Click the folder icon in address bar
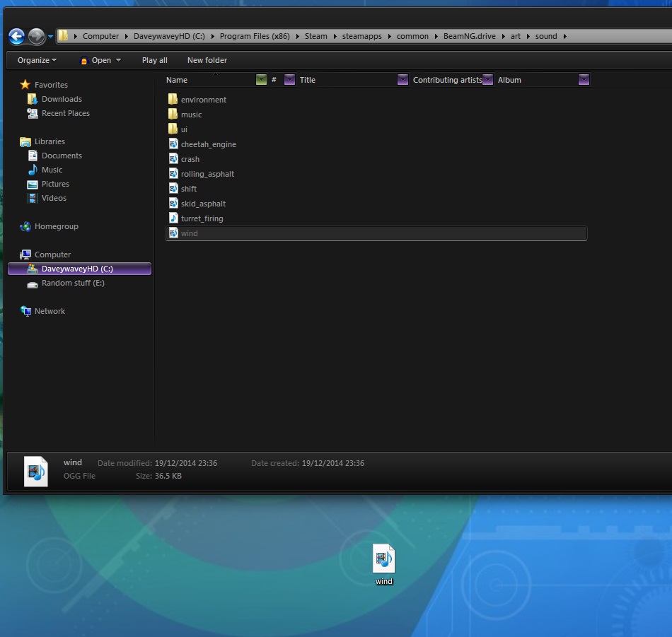The width and height of the screenshot is (672, 637). 64,35
